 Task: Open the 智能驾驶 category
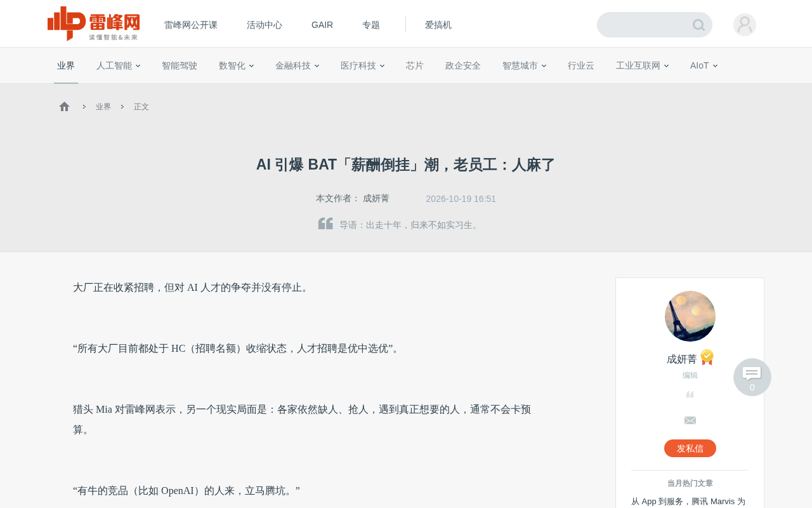coord(180,65)
